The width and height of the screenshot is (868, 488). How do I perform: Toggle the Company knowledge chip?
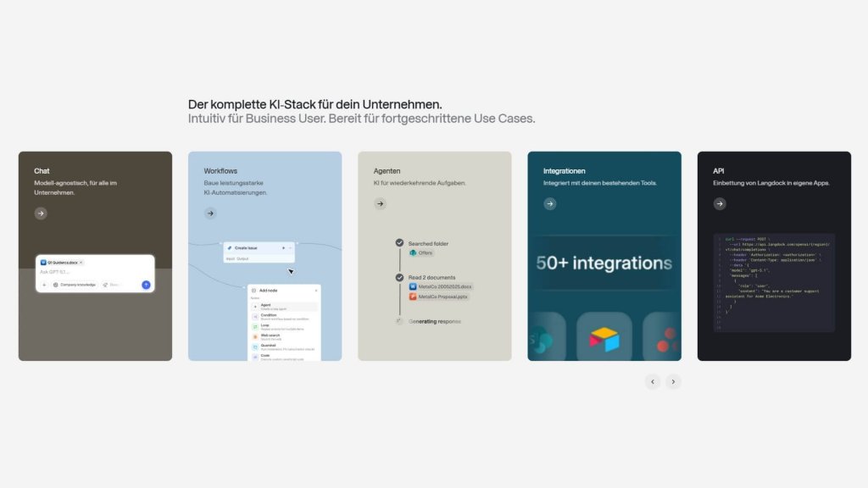pos(75,285)
